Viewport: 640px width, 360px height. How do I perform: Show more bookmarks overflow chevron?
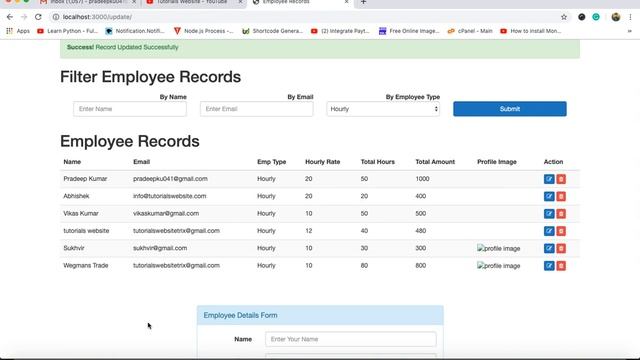click(629, 31)
